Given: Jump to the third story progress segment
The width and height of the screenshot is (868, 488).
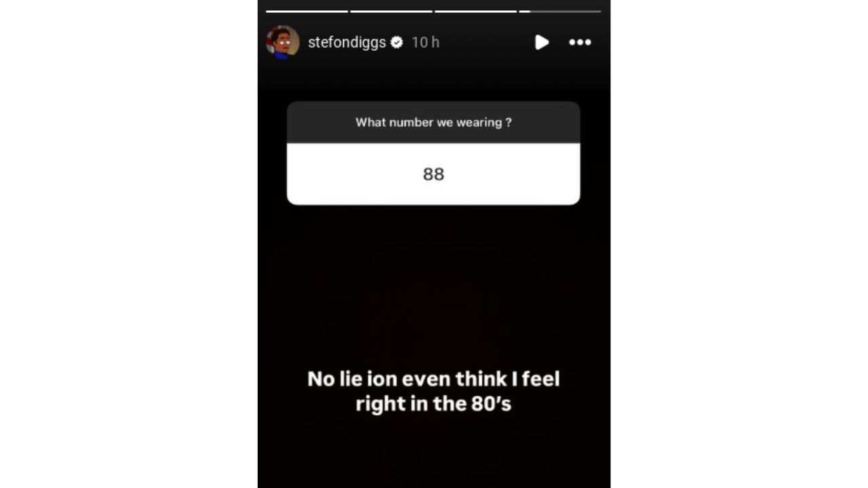Looking at the screenshot, I should 475,12.
